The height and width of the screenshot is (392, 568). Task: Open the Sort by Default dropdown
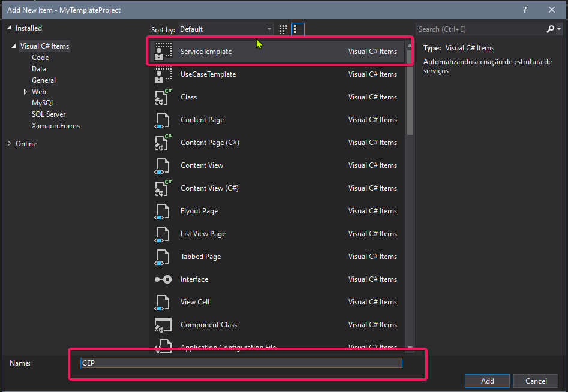pos(225,29)
